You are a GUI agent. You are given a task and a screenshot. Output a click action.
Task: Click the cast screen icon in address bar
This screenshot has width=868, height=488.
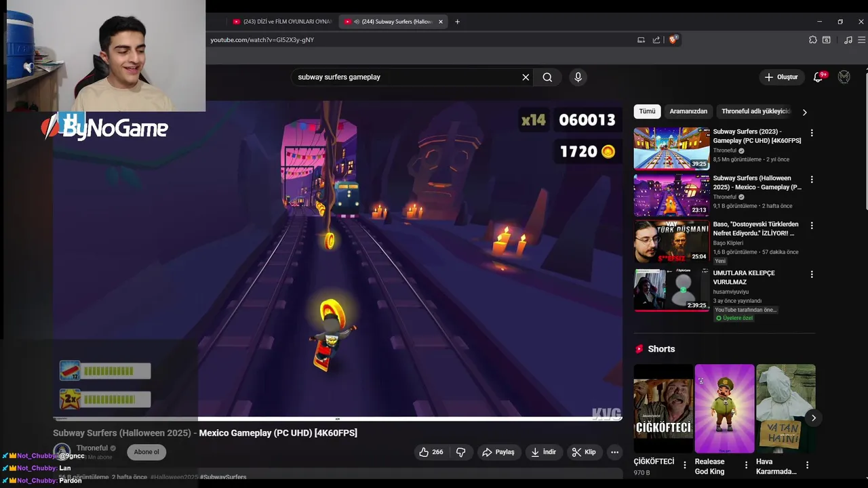point(641,40)
